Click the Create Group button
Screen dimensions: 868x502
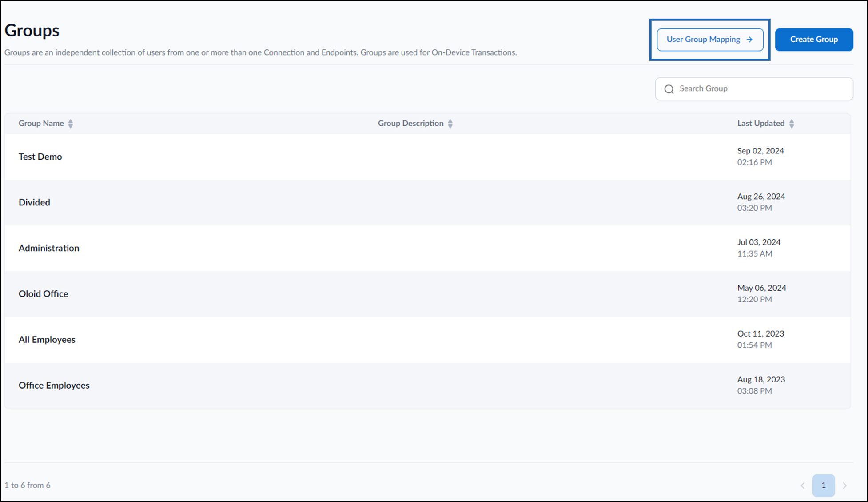pos(814,40)
